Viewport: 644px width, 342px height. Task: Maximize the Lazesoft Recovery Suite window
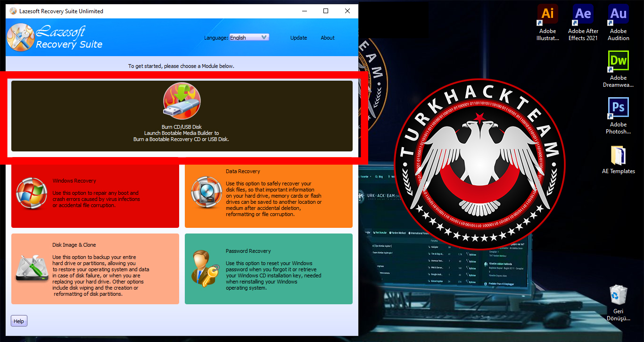[326, 11]
